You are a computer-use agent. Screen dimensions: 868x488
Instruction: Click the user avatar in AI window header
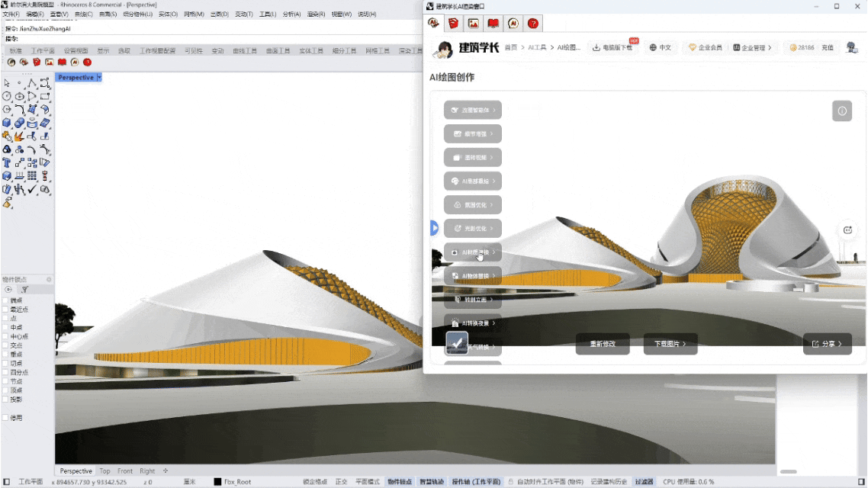852,47
